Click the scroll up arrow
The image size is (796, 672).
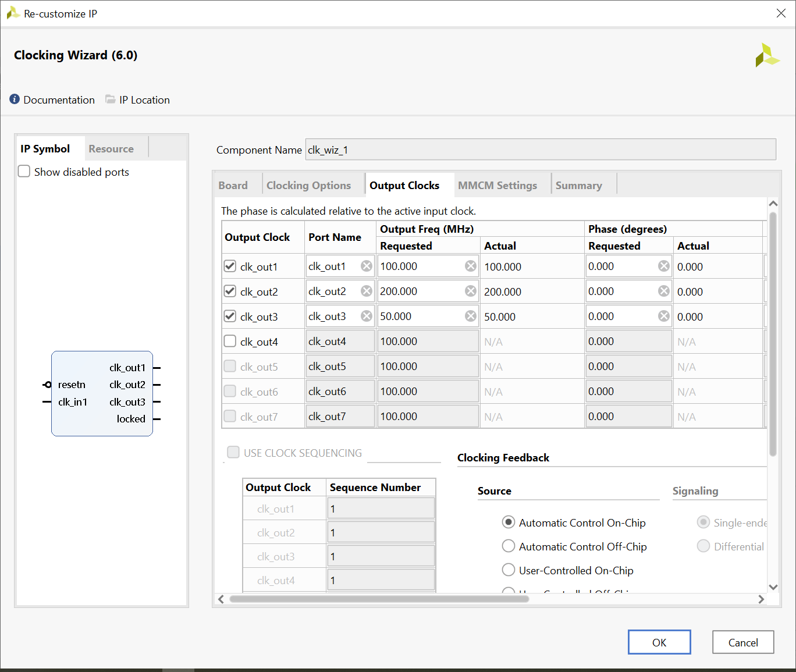pyautogui.click(x=773, y=203)
